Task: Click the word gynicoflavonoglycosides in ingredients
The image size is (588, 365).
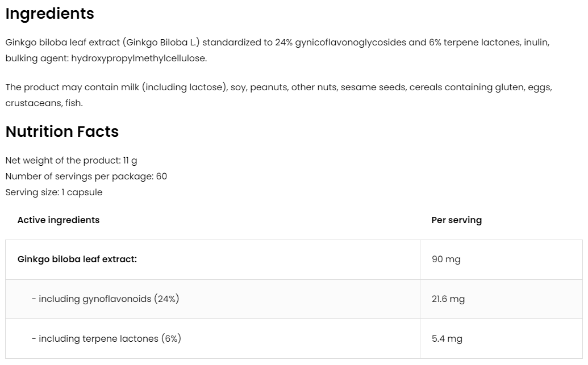Action: (x=351, y=42)
